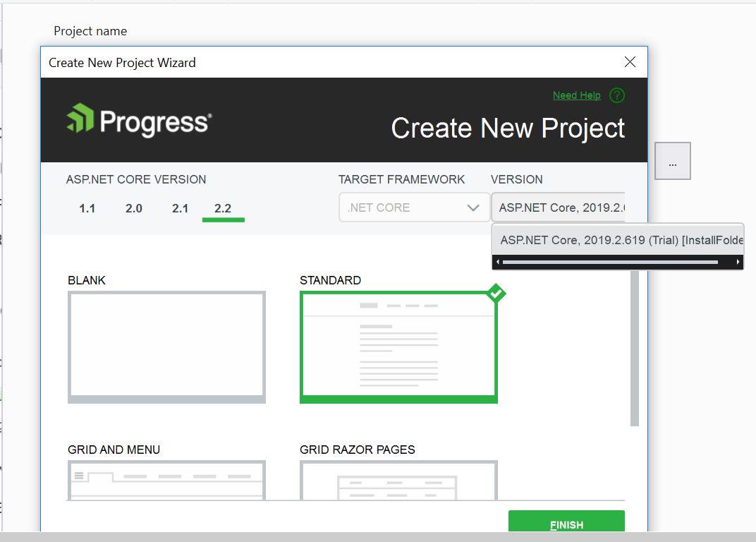The width and height of the screenshot is (756, 542).
Task: Click the ASP.NET CORE VERSION label
Action: coord(136,179)
